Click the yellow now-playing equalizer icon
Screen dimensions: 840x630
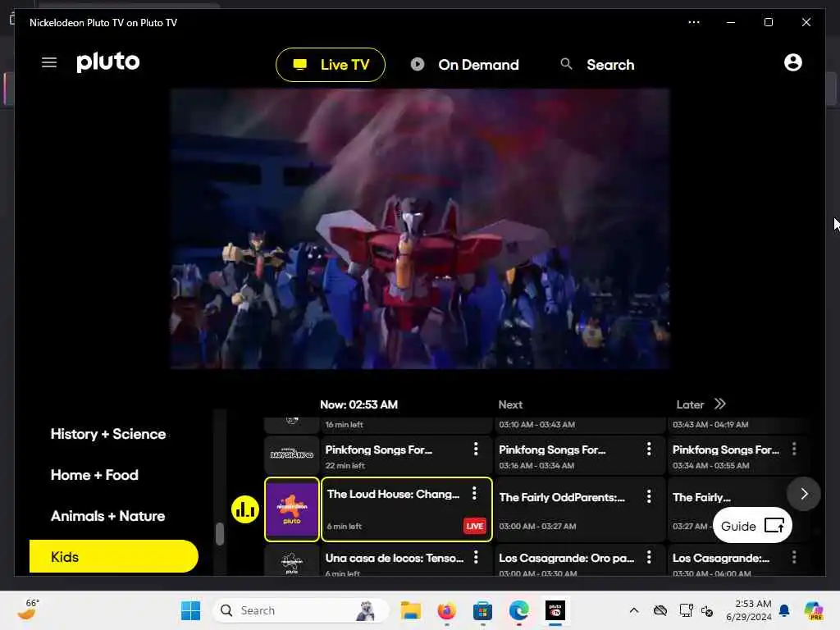pyautogui.click(x=245, y=509)
